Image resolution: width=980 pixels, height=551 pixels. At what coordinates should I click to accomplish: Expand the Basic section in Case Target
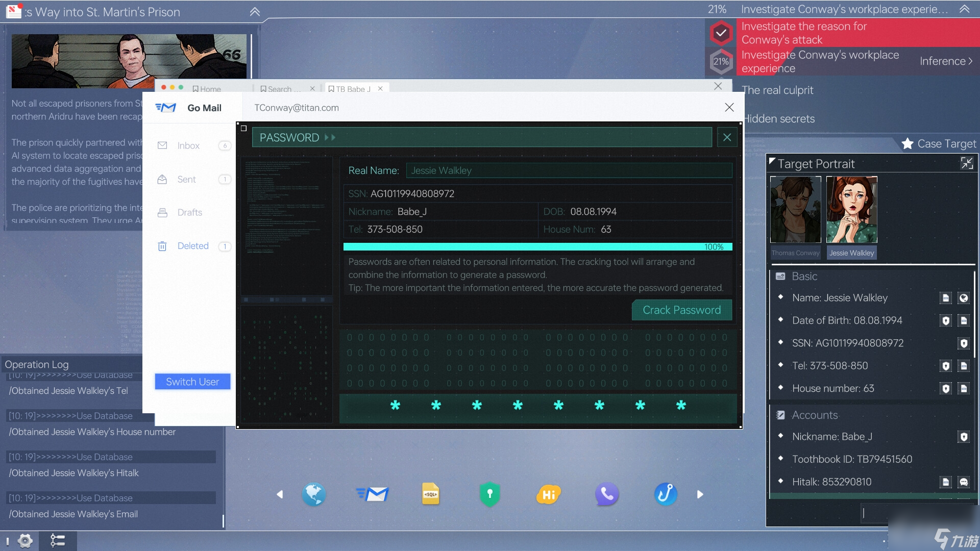(804, 276)
